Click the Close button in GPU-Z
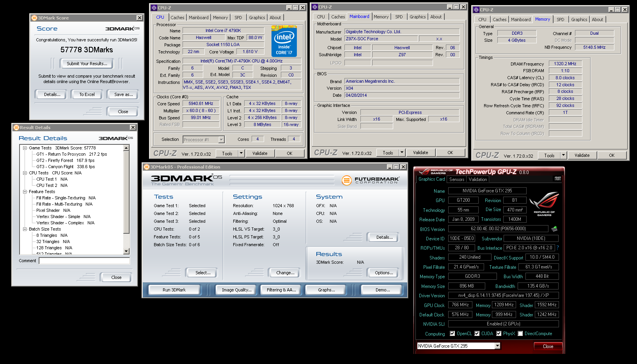Image resolution: width=637 pixels, height=364 pixels. tap(548, 346)
